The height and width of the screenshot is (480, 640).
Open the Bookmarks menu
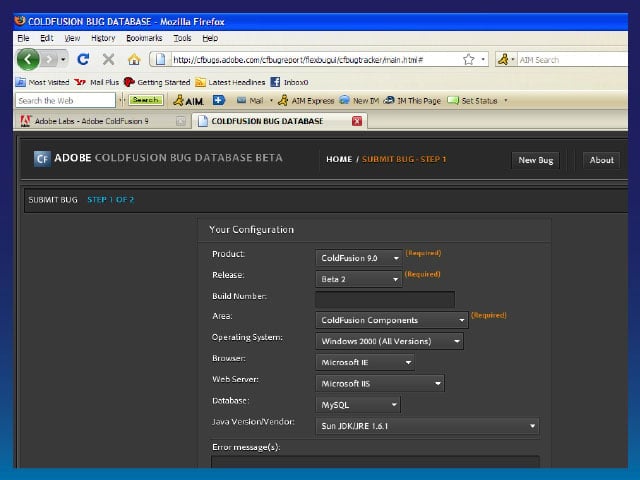click(144, 38)
